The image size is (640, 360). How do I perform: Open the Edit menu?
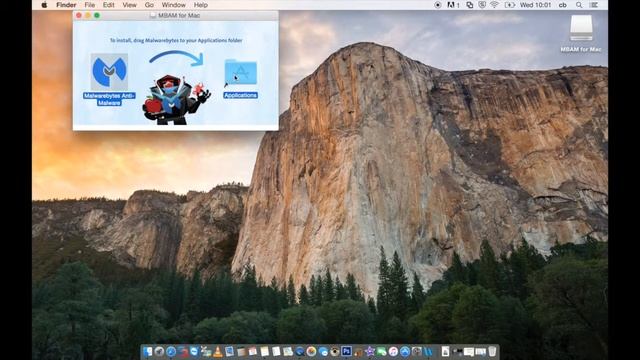108,5
